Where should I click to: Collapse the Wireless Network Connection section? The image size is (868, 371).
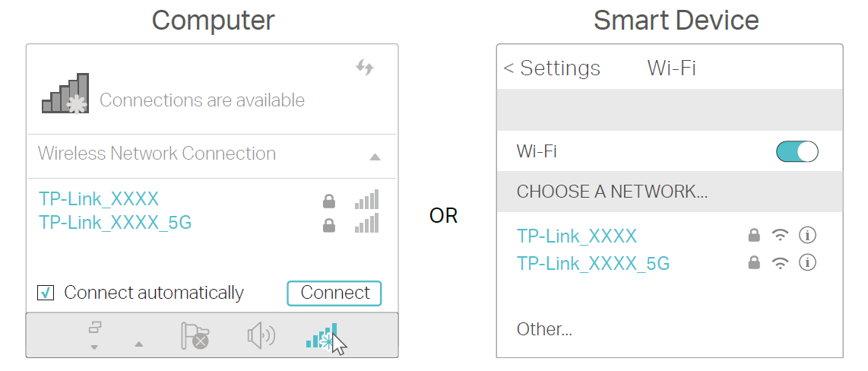click(x=374, y=157)
